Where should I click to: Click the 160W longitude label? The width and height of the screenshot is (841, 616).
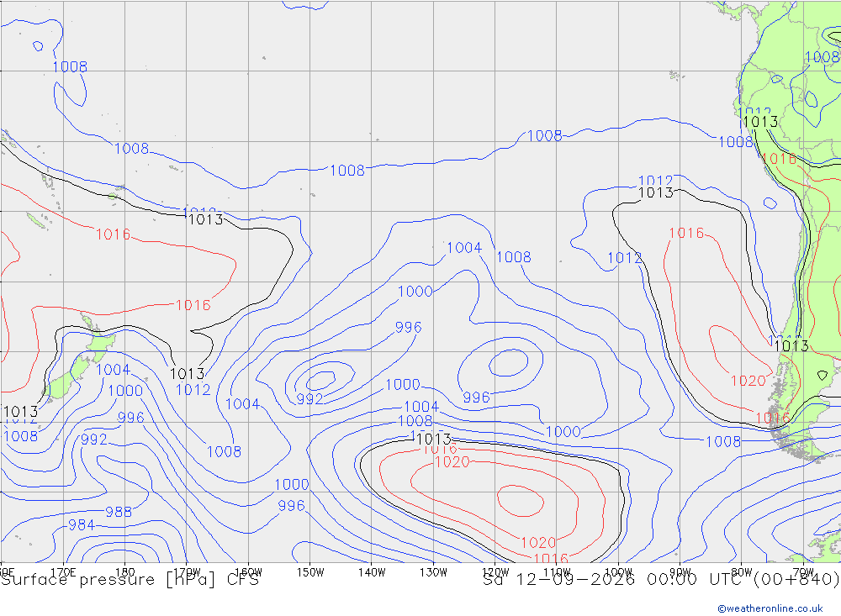pyautogui.click(x=248, y=572)
